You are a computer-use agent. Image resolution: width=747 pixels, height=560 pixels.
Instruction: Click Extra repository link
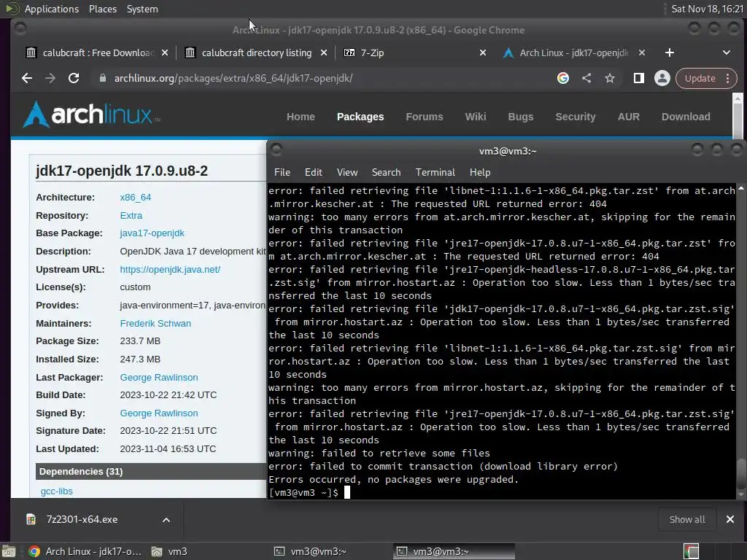click(131, 216)
